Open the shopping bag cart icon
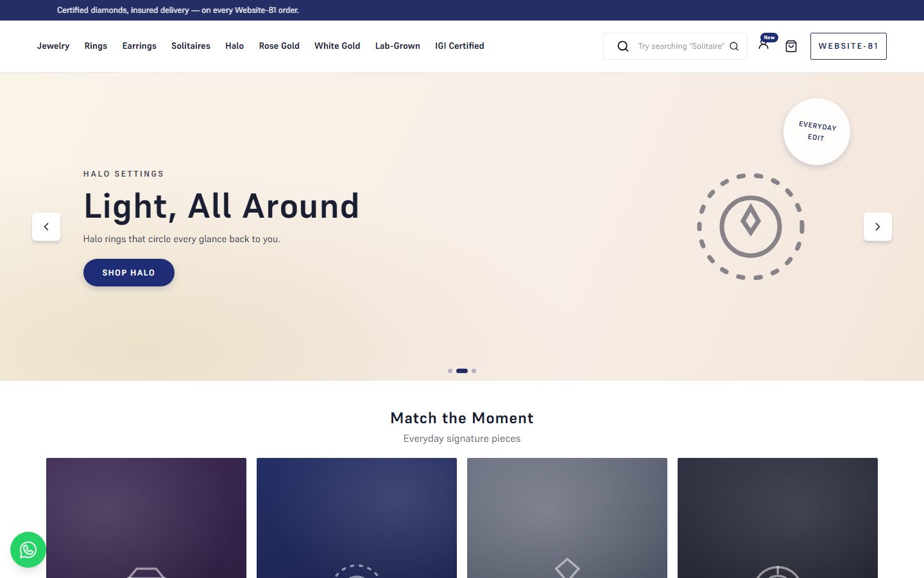This screenshot has width=924, height=578. (791, 46)
